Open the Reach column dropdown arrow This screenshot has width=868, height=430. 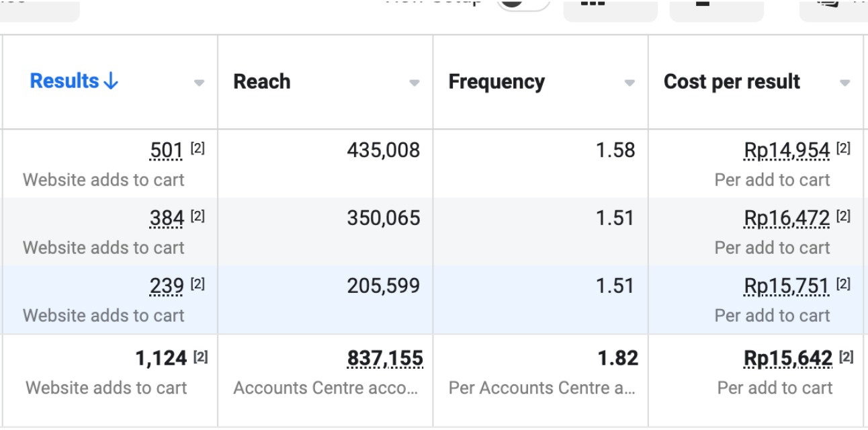415,82
